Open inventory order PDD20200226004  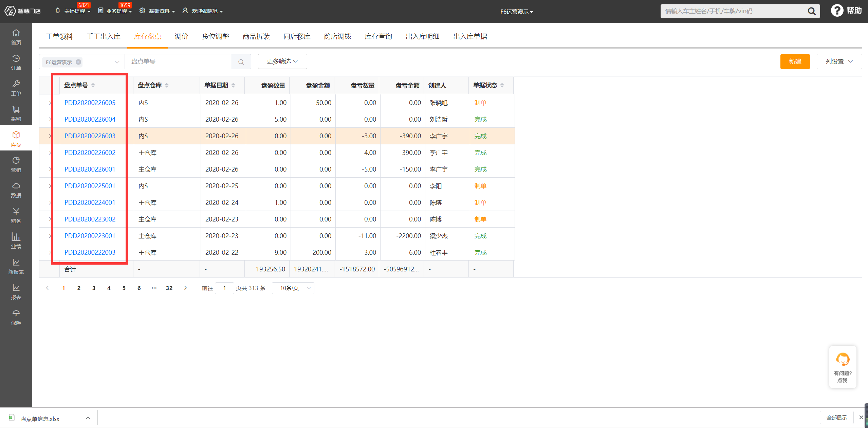[x=90, y=119]
